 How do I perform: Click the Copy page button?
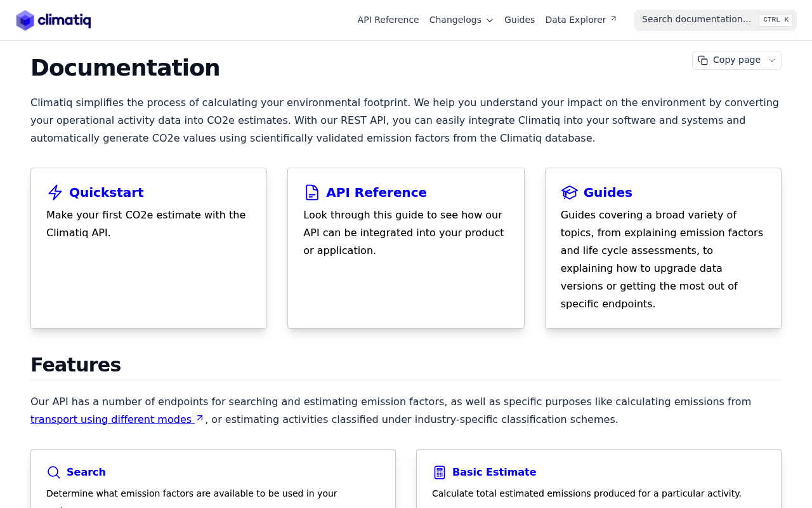(737, 60)
